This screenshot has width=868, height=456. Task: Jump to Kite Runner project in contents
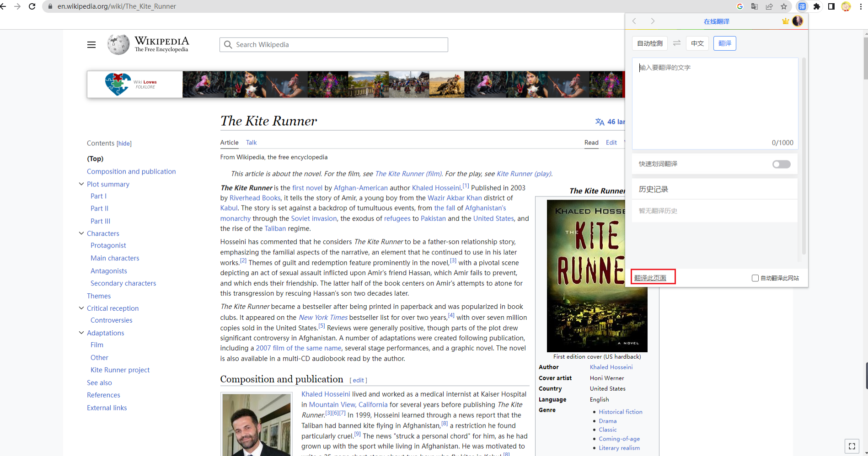point(120,370)
